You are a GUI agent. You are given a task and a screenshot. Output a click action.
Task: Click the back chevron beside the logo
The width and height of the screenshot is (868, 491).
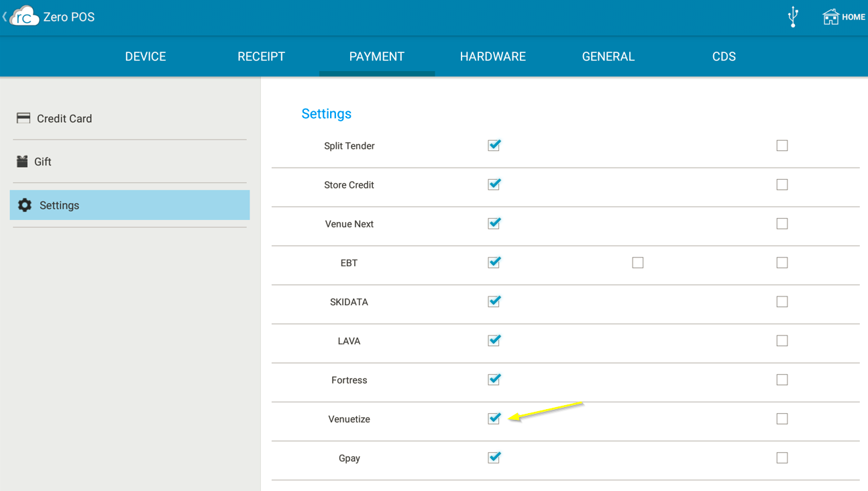[x=5, y=17]
